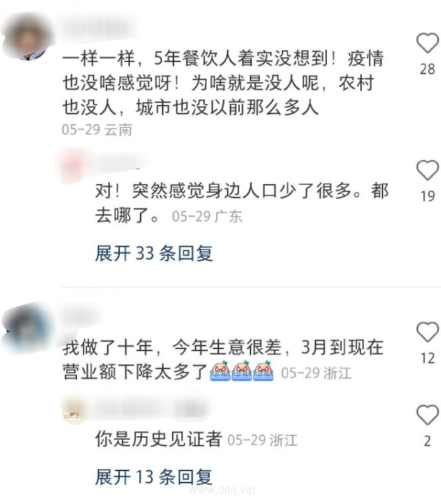View profile picture of '我做了十年' commenter
This screenshot has width=441, height=504.
[29, 329]
